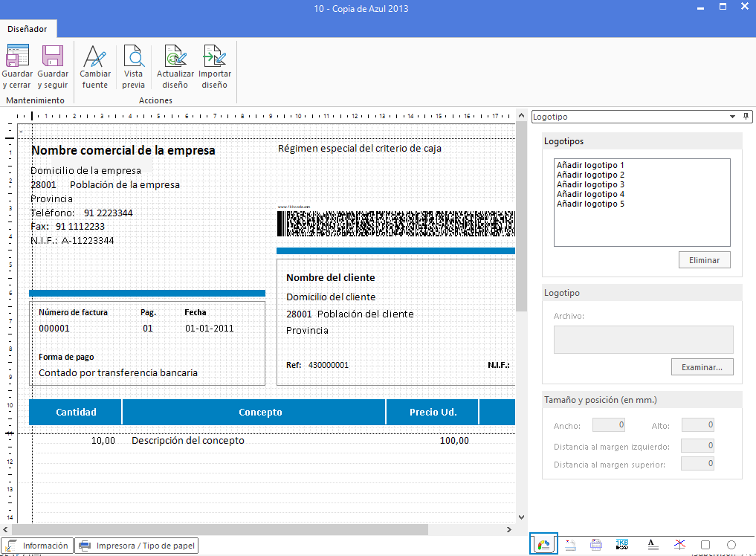Select invoice number value 000001
Image resolution: width=756 pixels, height=556 pixels.
pos(54,329)
